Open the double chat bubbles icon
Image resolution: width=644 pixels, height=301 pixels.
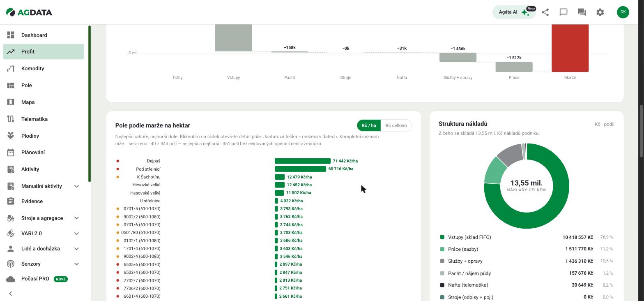tap(582, 12)
